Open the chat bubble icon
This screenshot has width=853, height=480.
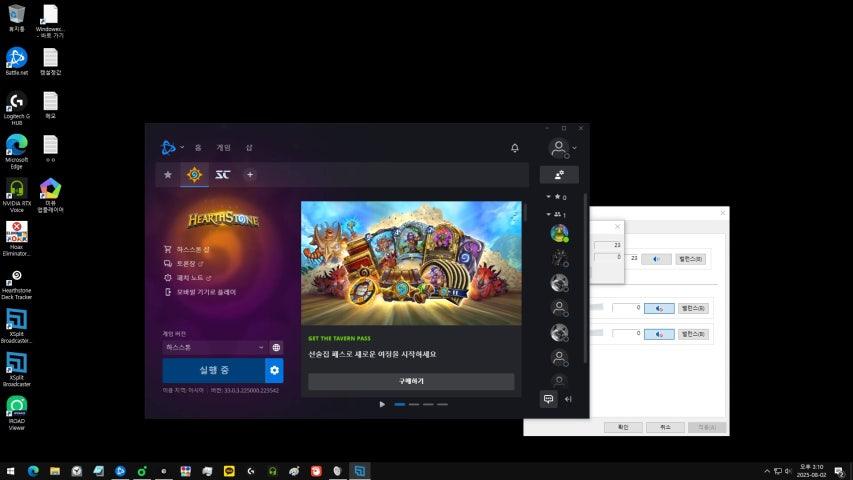[548, 399]
